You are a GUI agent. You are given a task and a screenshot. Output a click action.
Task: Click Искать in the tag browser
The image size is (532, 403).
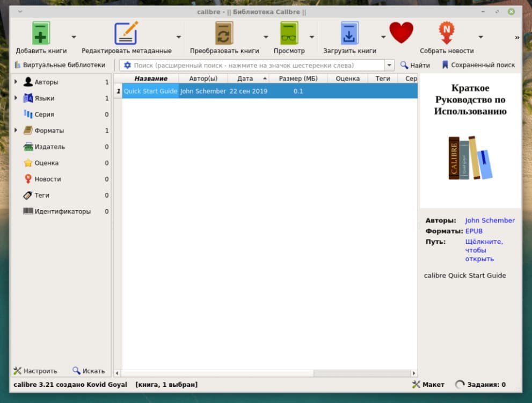(89, 371)
